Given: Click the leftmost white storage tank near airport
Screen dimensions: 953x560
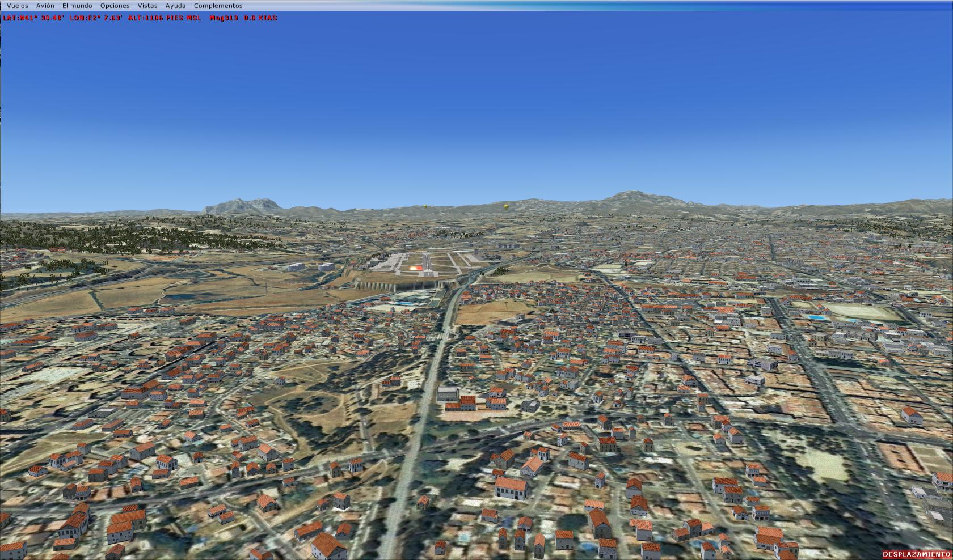Looking at the screenshot, I should [296, 266].
